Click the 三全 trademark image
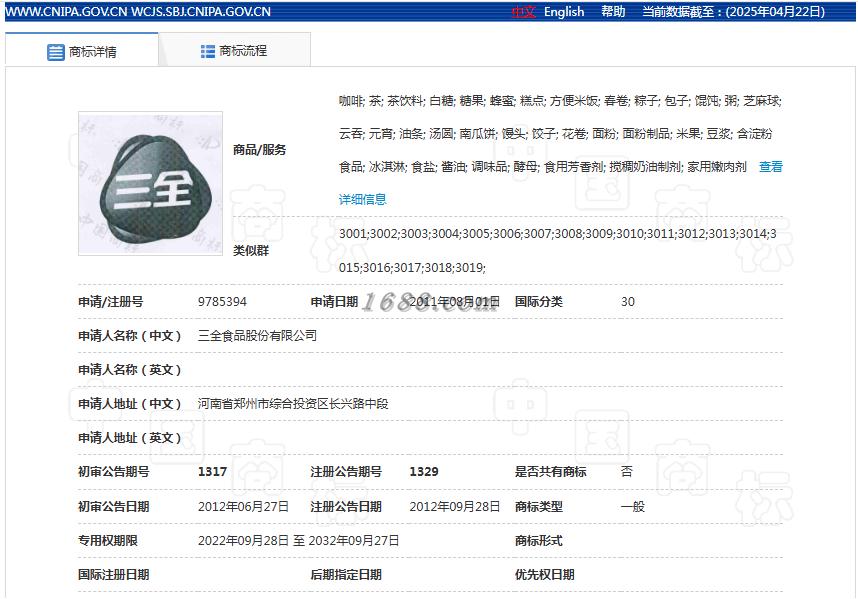 (150, 183)
